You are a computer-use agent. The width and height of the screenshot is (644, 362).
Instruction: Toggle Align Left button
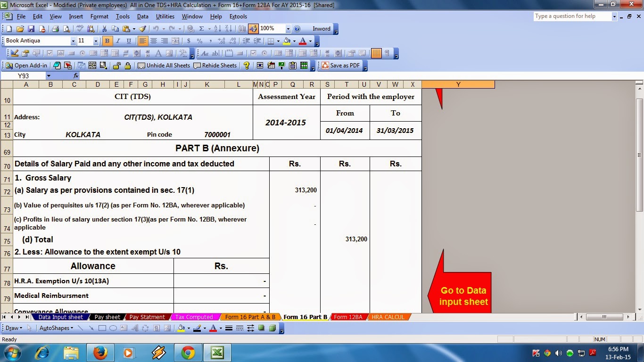143,41
